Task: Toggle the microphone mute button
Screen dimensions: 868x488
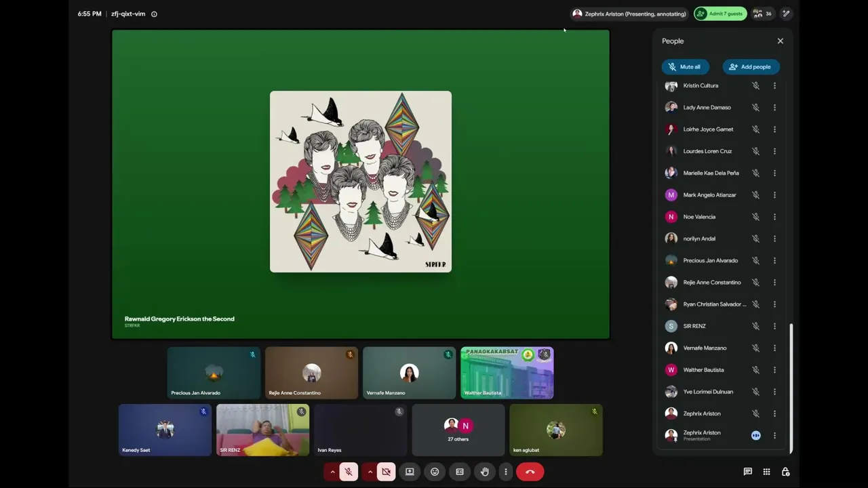Action: (349, 472)
